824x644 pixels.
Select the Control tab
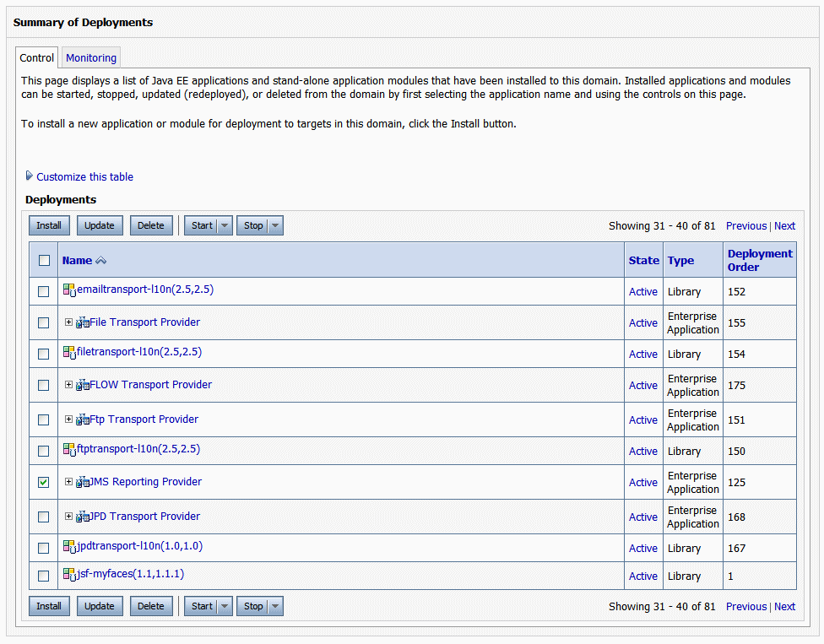[37, 57]
